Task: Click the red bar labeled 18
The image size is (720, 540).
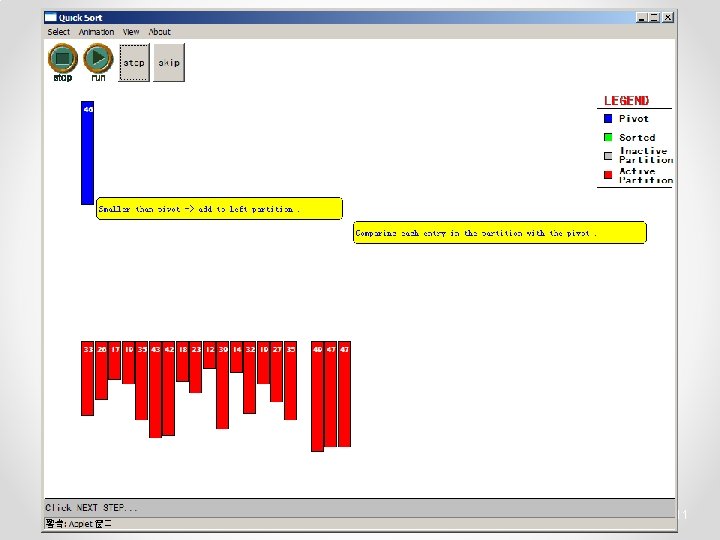Action: pos(183,361)
